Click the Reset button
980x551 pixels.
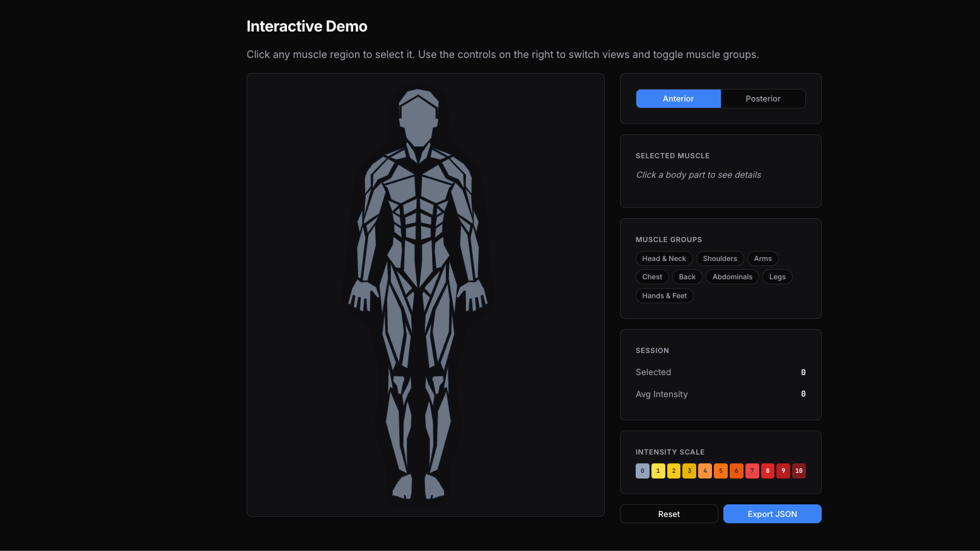668,513
